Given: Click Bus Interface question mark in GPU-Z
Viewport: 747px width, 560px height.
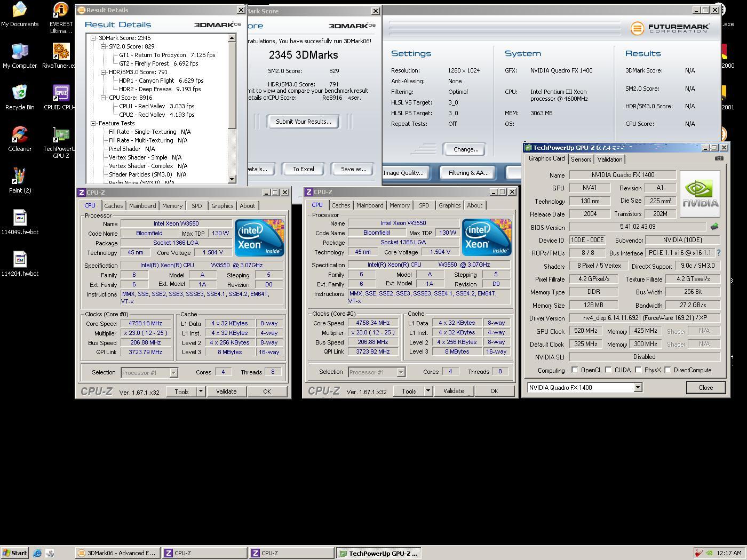Looking at the screenshot, I should [x=718, y=253].
